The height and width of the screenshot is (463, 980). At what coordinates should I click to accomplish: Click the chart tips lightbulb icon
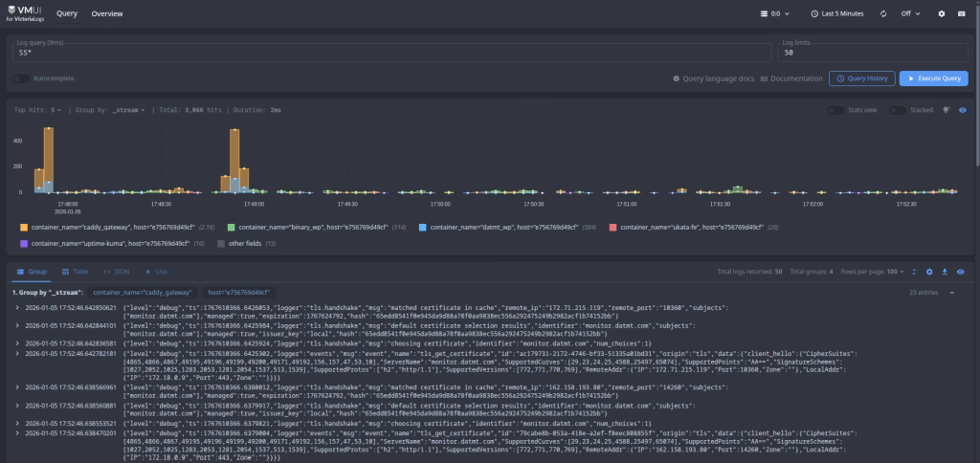tap(947, 110)
